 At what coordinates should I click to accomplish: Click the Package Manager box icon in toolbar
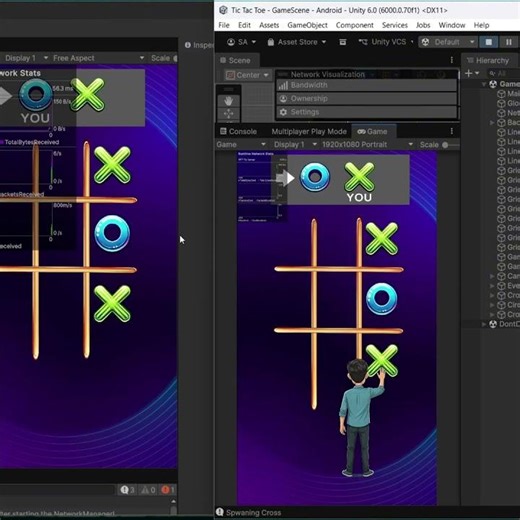[342, 42]
